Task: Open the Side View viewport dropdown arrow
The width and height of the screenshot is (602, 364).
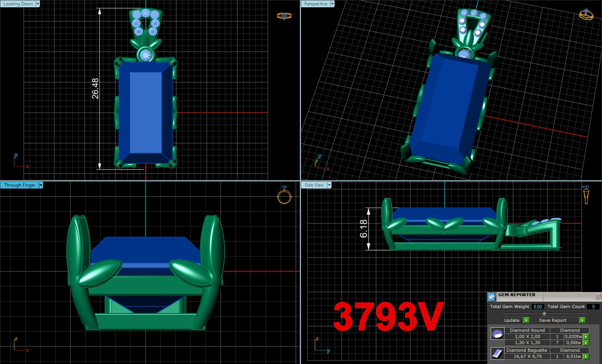Action: (x=329, y=185)
